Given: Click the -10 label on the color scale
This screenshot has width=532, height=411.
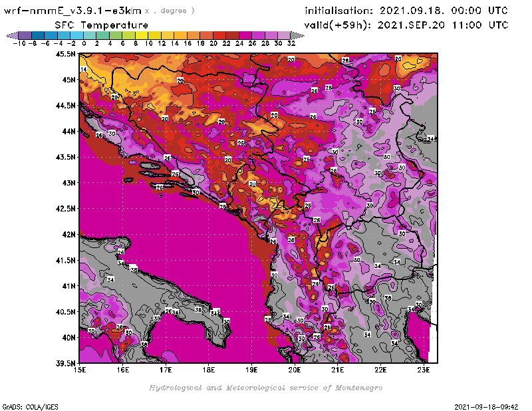Looking at the screenshot, I should tap(19, 43).
